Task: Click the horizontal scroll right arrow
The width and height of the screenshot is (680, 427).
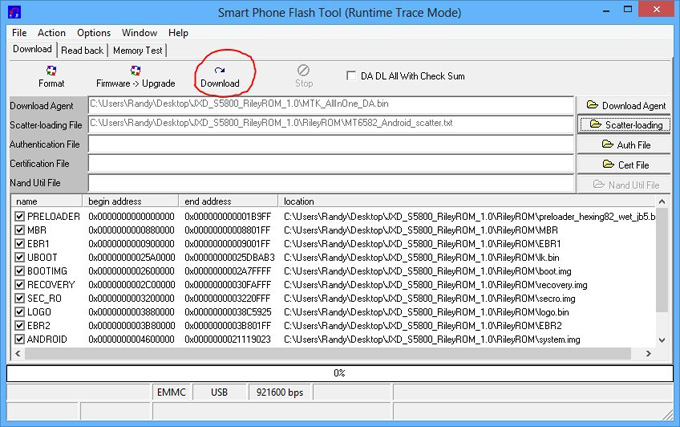Action: (649, 354)
